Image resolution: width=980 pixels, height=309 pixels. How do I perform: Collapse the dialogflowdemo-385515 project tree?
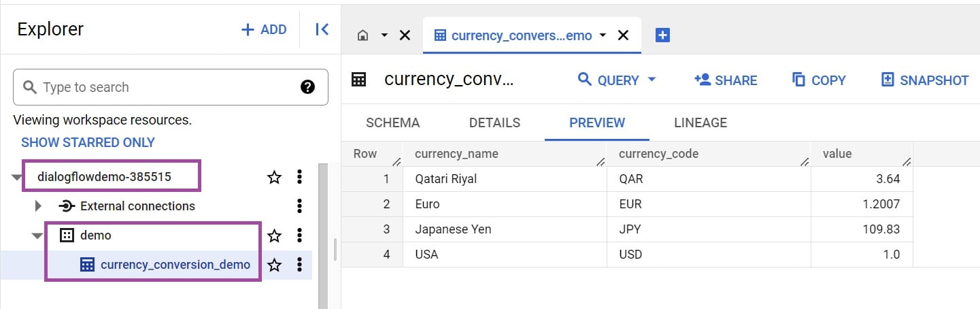tap(16, 178)
